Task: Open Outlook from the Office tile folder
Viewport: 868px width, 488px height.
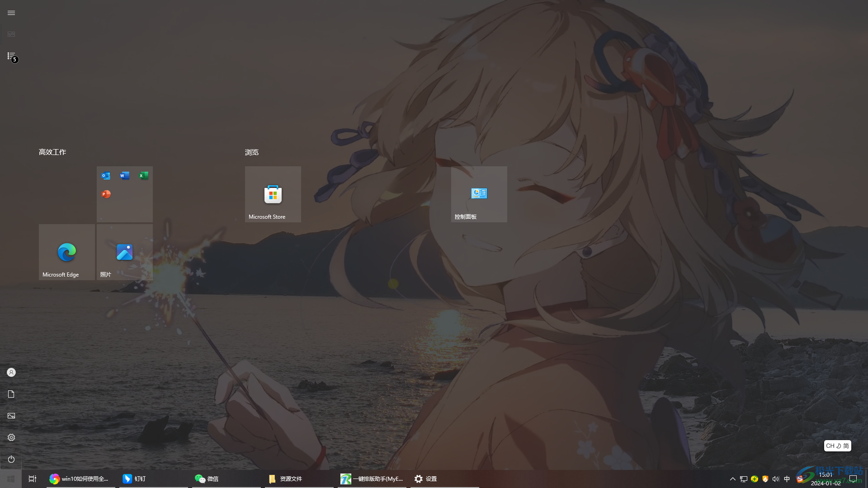Action: point(106,176)
